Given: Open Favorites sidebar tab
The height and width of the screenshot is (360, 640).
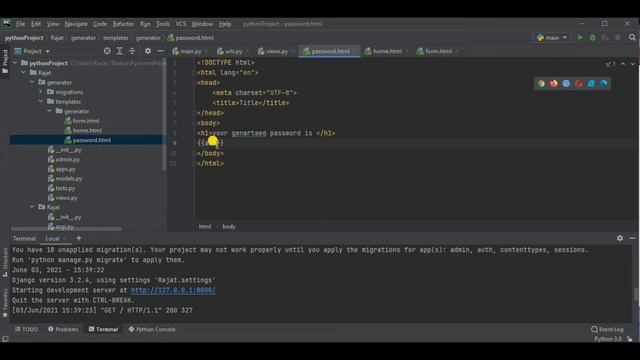Looking at the screenshot, I should coord(5,303).
